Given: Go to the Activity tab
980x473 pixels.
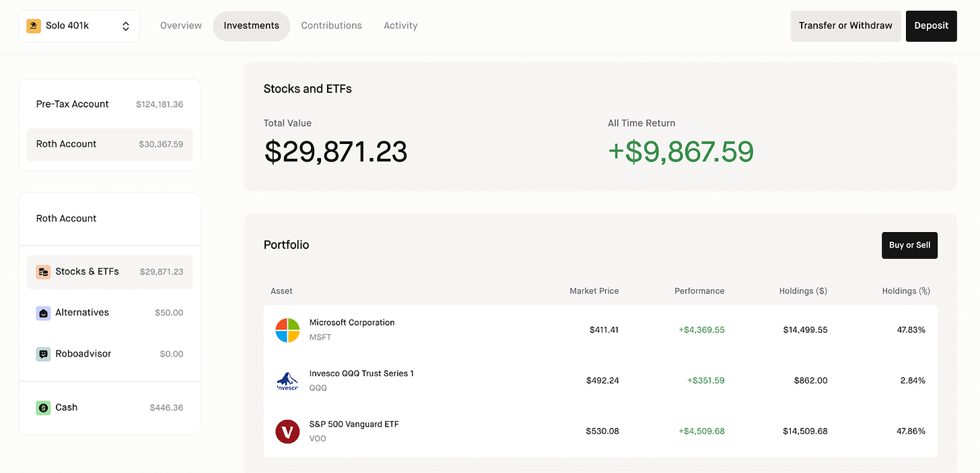Looking at the screenshot, I should [400, 26].
